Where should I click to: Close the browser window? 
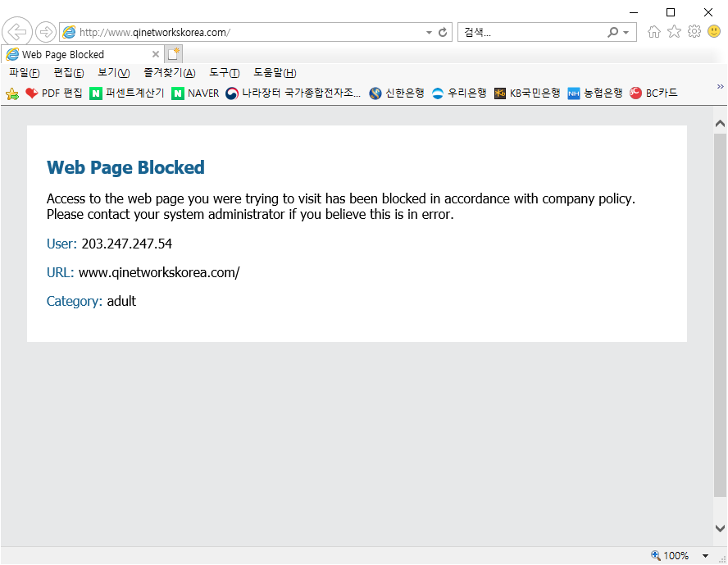click(708, 12)
